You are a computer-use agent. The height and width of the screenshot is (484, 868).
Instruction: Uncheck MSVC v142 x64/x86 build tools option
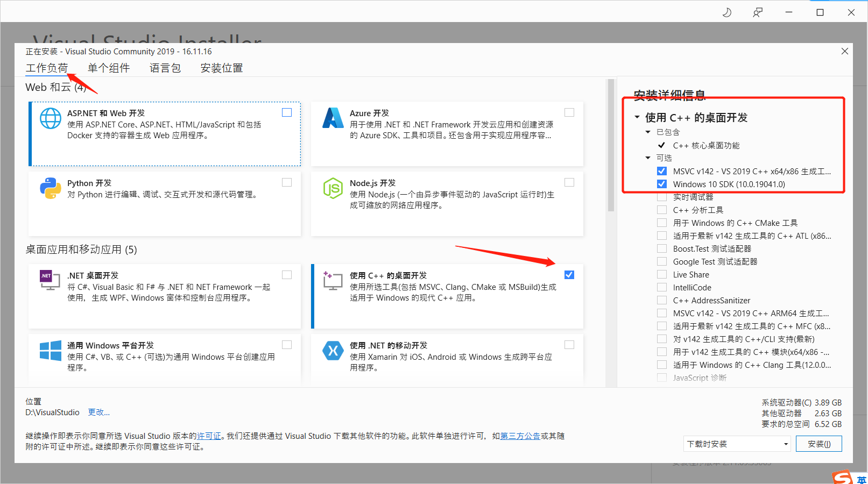tap(662, 171)
